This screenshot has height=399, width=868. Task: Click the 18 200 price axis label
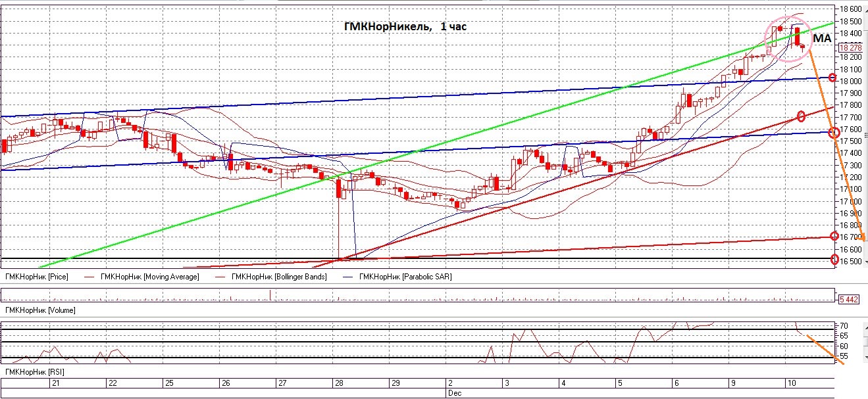coord(850,57)
